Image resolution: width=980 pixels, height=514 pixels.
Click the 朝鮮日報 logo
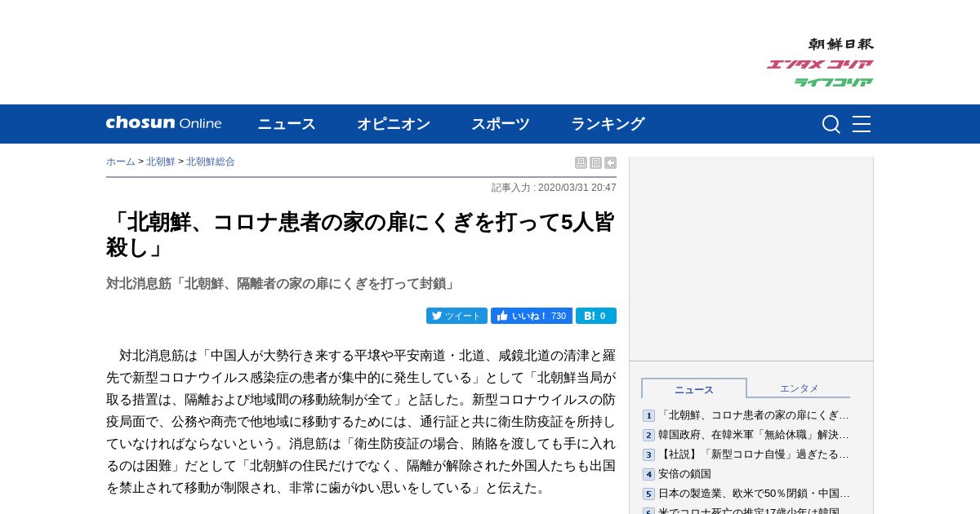click(x=841, y=44)
